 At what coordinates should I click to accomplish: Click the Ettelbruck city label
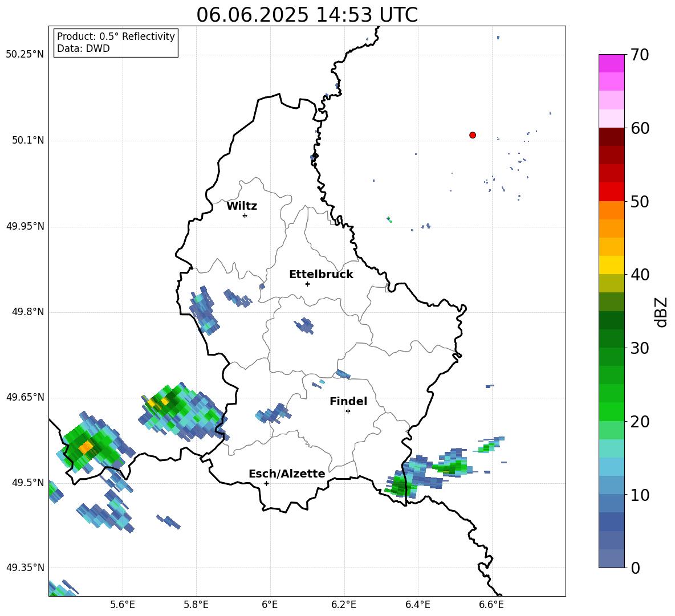pyautogui.click(x=321, y=275)
